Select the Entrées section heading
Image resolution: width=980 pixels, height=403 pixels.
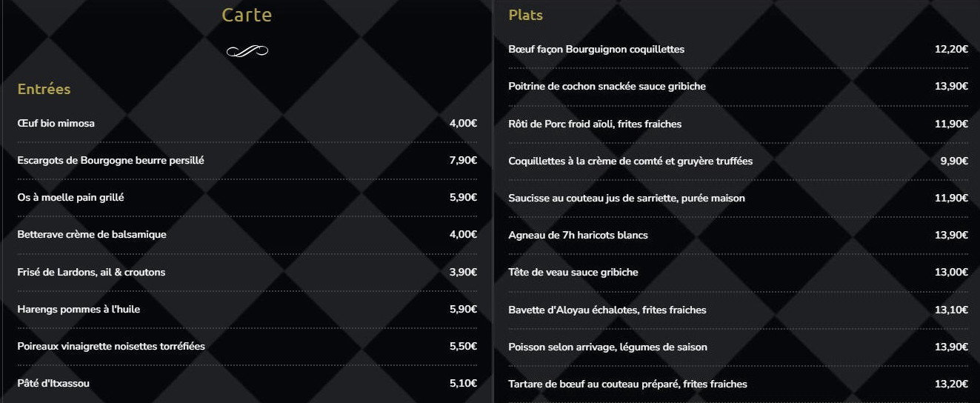(44, 89)
